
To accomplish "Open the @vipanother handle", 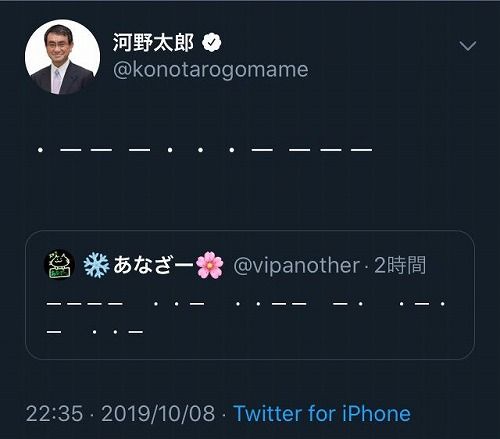I will pos(296,266).
